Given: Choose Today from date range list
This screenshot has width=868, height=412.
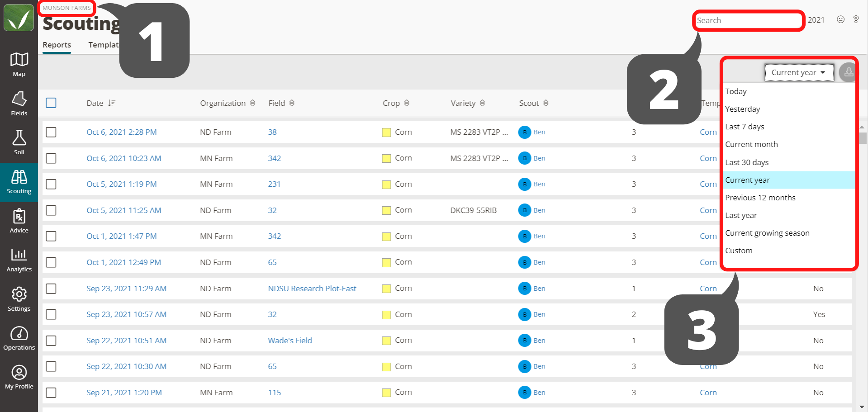Looking at the screenshot, I should 789,91.
